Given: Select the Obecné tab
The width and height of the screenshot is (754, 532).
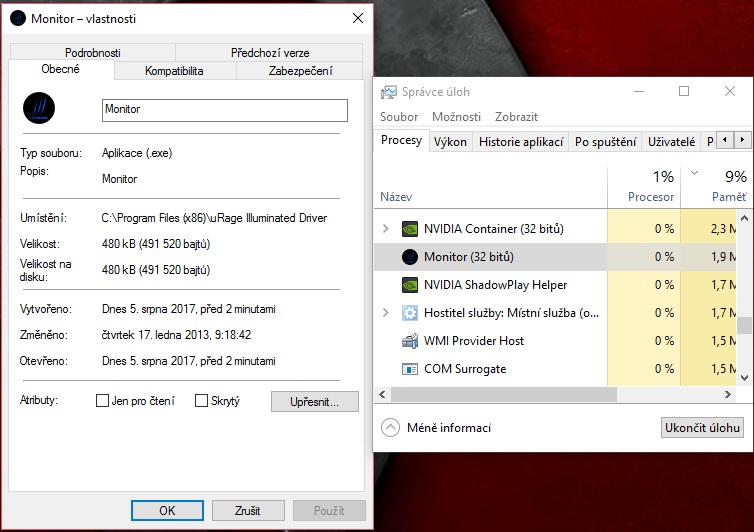Looking at the screenshot, I should (61, 69).
